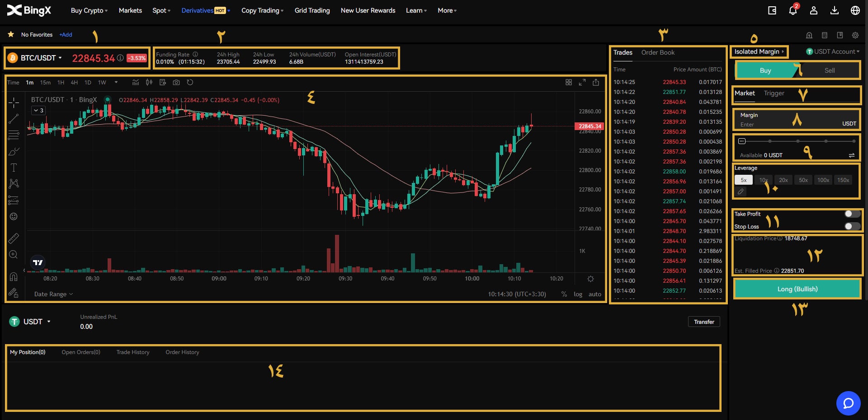The image size is (868, 420).
Task: Switch to the Sell side
Action: coord(829,70)
